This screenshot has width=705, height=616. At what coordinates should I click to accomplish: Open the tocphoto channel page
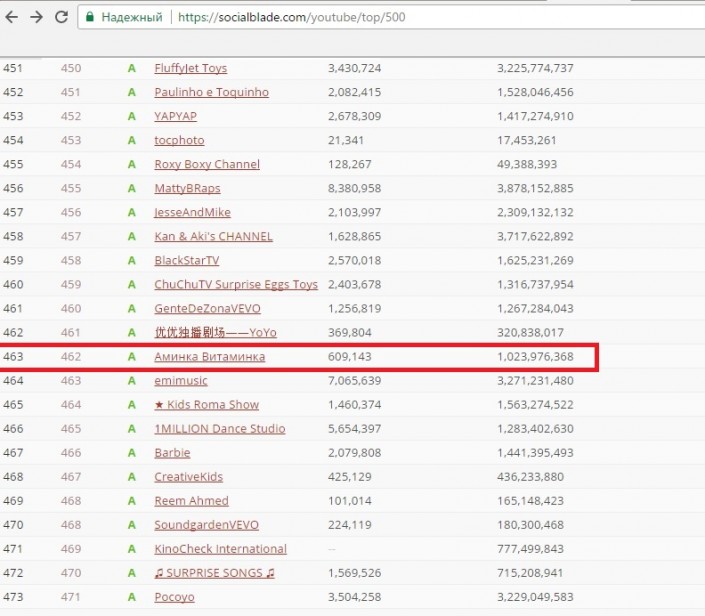[179, 140]
